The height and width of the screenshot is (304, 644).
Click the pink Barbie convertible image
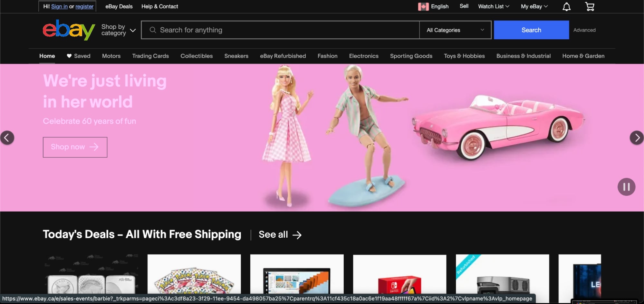pos(499,127)
